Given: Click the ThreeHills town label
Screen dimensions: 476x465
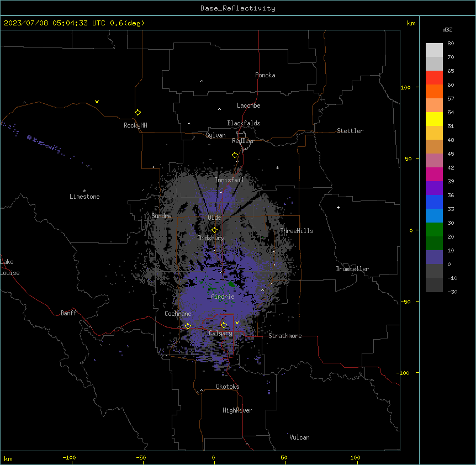Looking at the screenshot, I should click(297, 231).
